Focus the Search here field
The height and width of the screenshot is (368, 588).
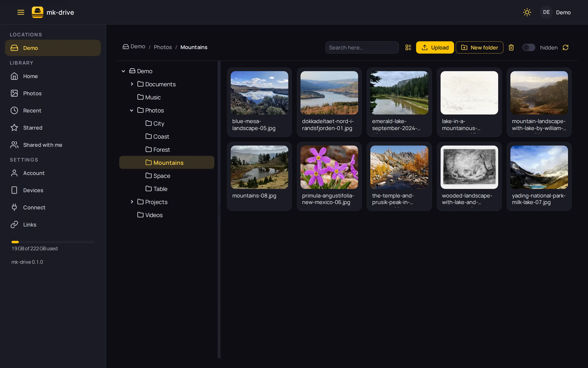(362, 47)
